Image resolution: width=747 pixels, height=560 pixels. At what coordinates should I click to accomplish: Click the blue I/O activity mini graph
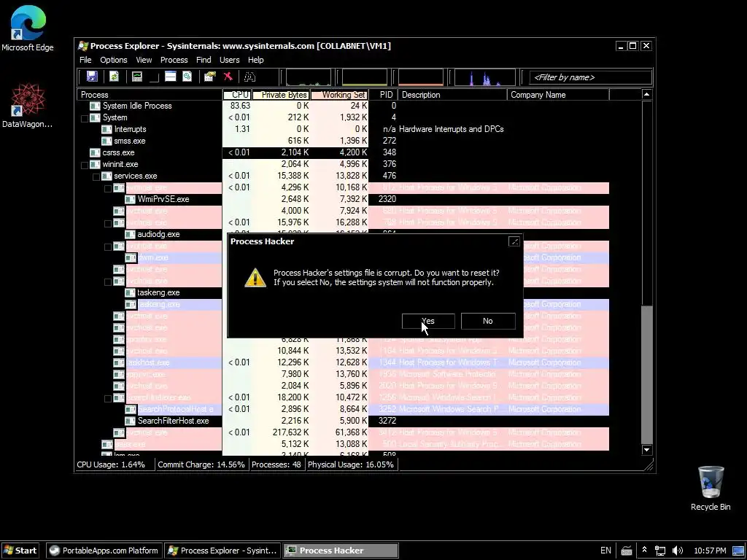pos(485,77)
